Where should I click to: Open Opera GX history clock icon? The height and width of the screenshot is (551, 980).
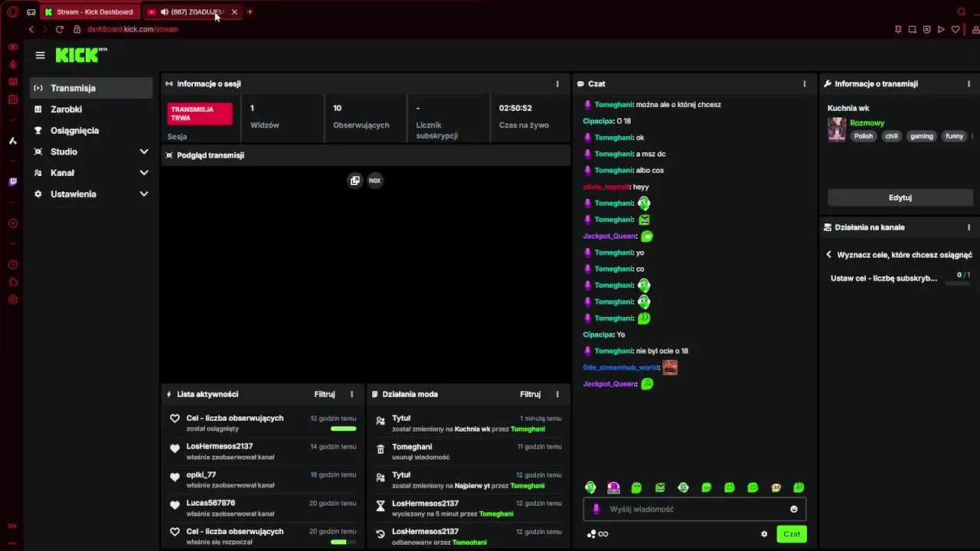coord(13,265)
